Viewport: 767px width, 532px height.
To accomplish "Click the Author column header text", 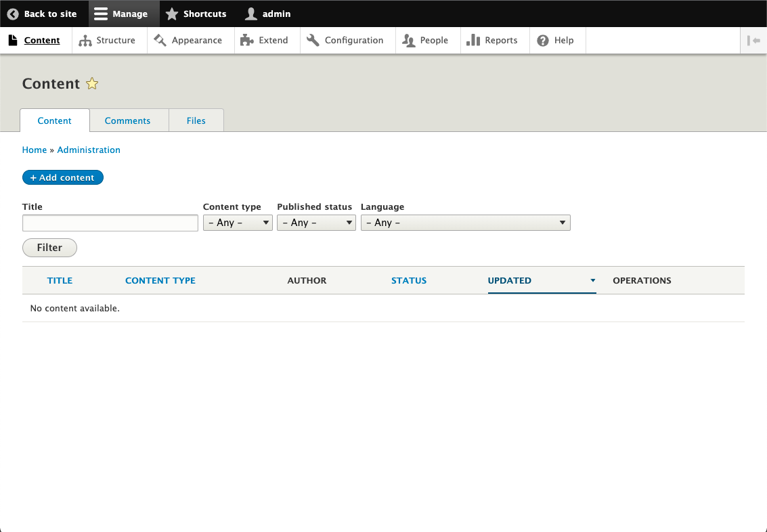I will tap(307, 281).
